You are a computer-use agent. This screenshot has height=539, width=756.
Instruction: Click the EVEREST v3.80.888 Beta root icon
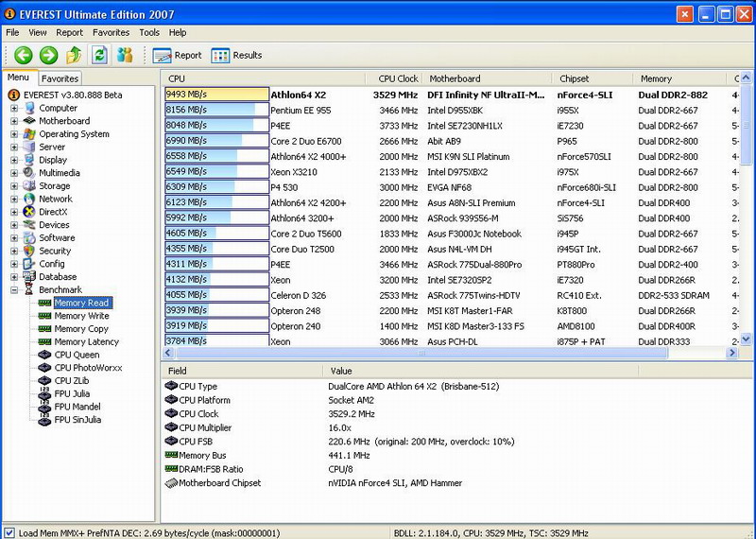tap(14, 96)
